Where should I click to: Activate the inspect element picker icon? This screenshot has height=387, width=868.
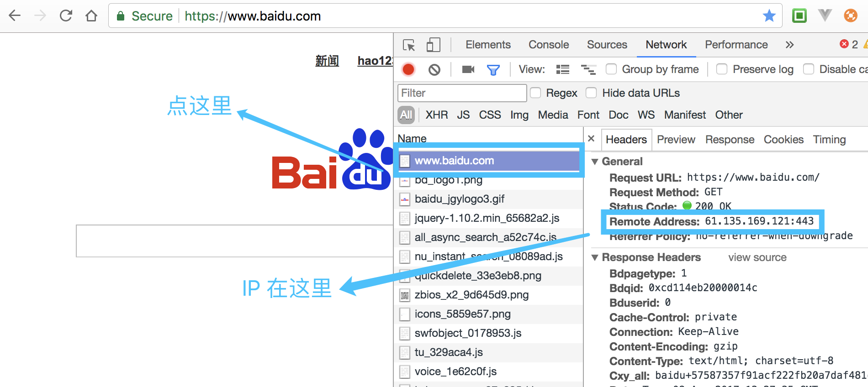pyautogui.click(x=409, y=45)
